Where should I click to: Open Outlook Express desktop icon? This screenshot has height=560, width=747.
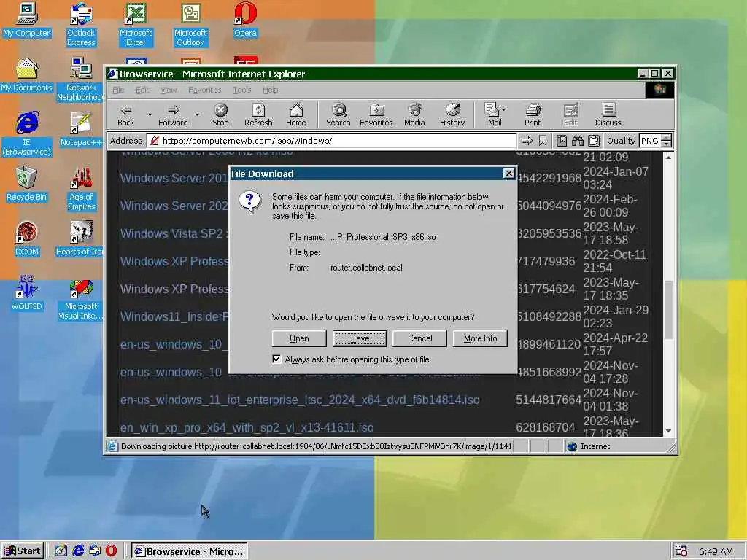tap(81, 25)
